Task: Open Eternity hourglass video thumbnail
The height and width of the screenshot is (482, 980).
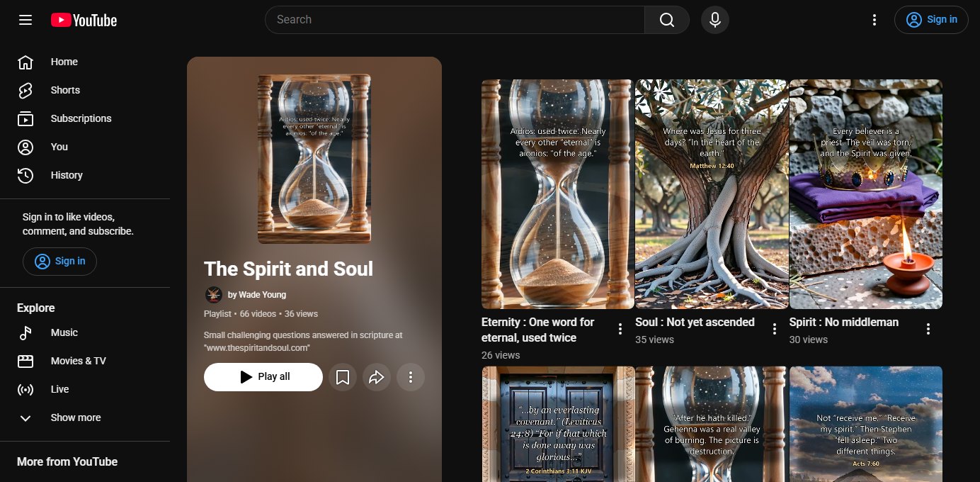Action: (x=558, y=194)
